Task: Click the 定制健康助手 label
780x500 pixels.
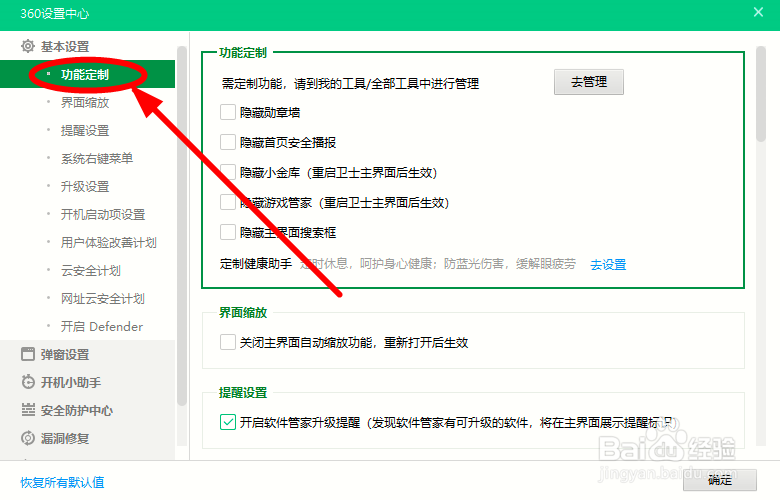Action: (256, 264)
